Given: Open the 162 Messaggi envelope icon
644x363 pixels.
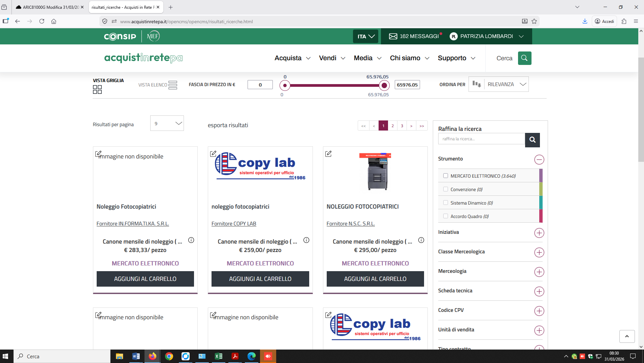Looking at the screenshot, I should point(393,36).
